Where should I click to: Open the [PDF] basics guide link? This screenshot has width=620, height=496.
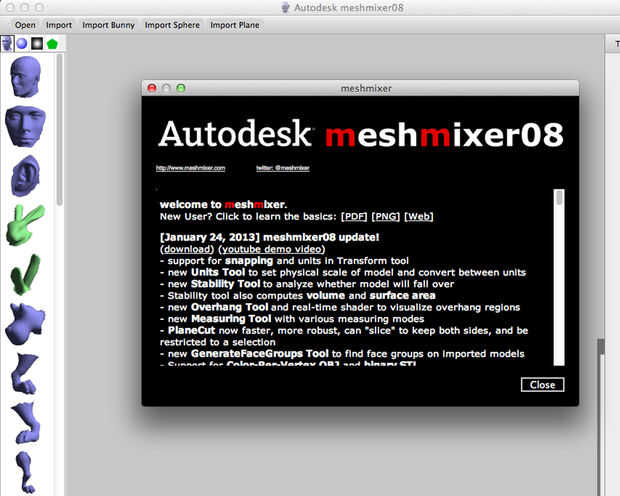pos(354,217)
